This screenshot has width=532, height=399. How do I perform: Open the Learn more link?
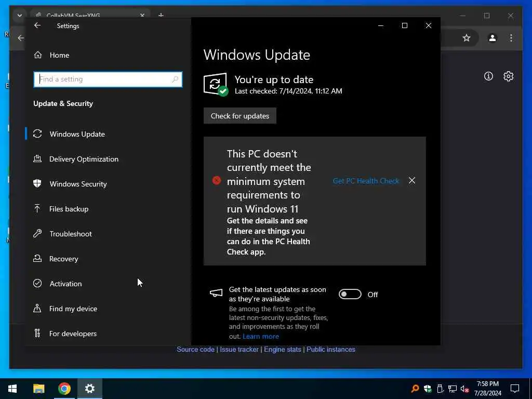[261, 337]
